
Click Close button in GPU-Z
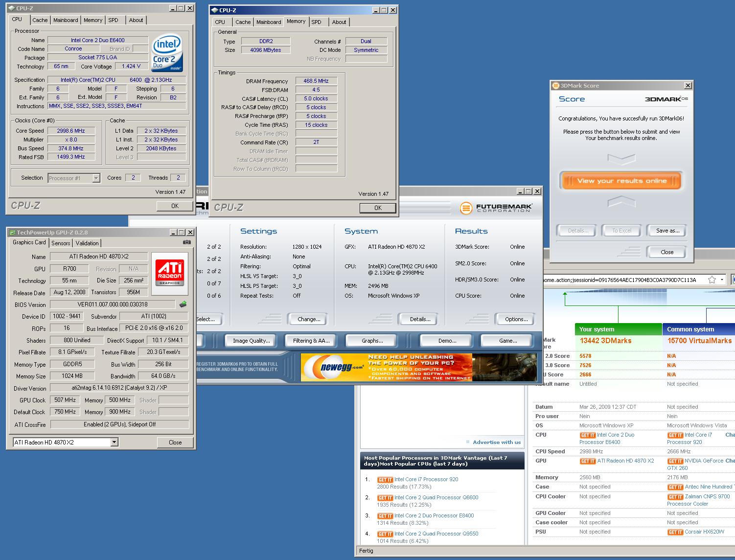[175, 442]
